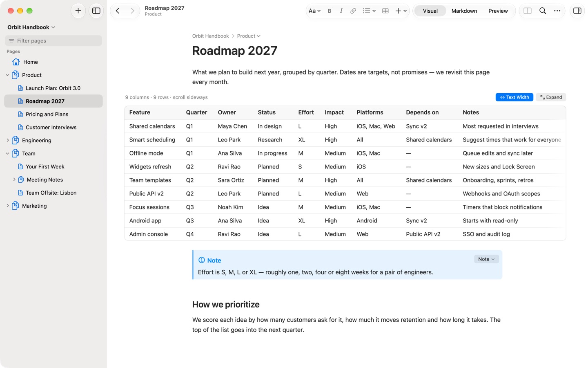Expand the Marketing section
This screenshot has width=588, height=368.
[7, 206]
